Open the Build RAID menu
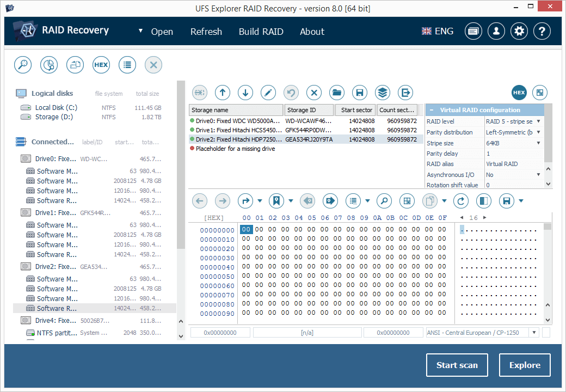 point(261,31)
